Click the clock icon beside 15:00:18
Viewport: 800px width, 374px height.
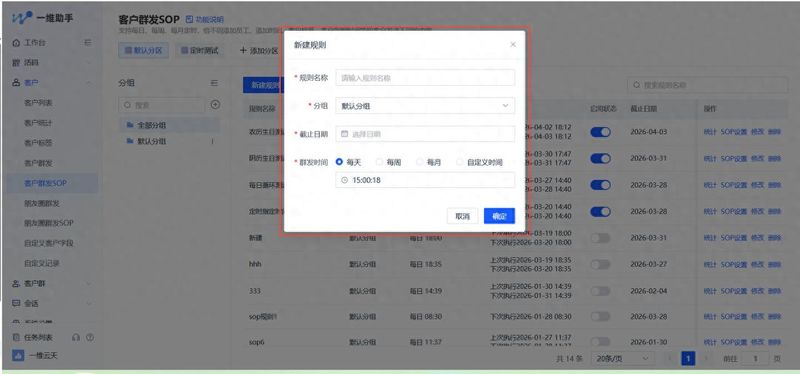click(x=344, y=180)
